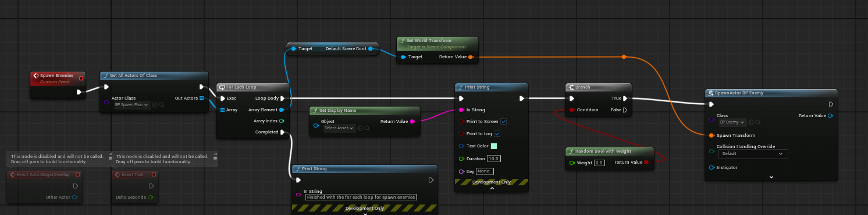
Task: Browse to BP Spawn Point asset
Action: 161,104
